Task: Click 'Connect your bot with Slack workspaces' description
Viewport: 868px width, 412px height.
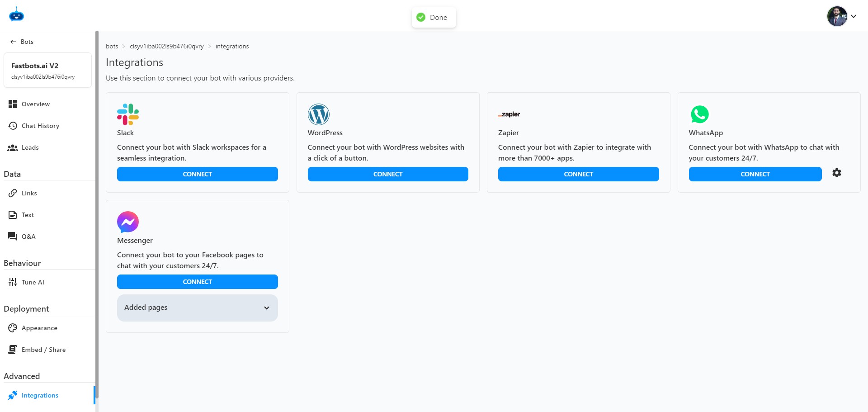Action: 192,152
